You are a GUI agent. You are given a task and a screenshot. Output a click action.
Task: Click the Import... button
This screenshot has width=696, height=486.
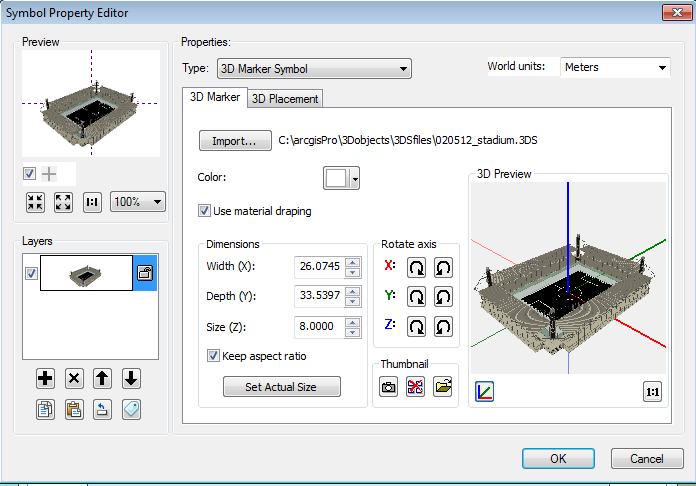tap(235, 141)
